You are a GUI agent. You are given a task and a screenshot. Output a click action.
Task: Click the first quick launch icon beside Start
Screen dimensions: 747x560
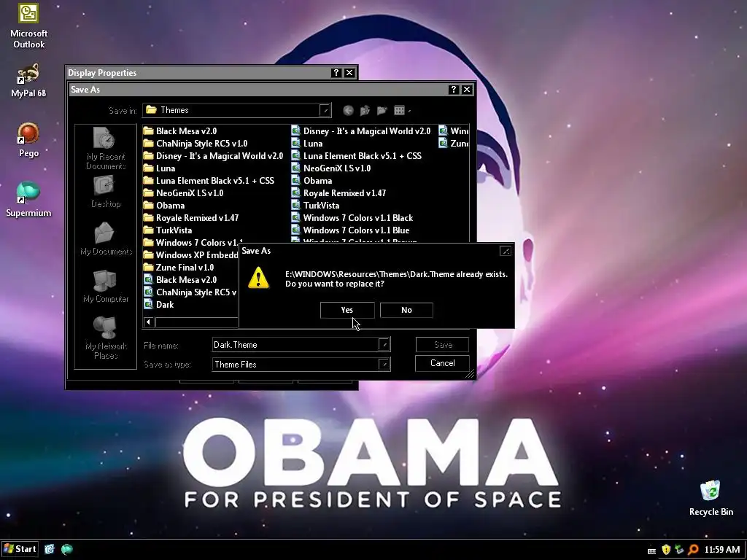click(x=50, y=549)
